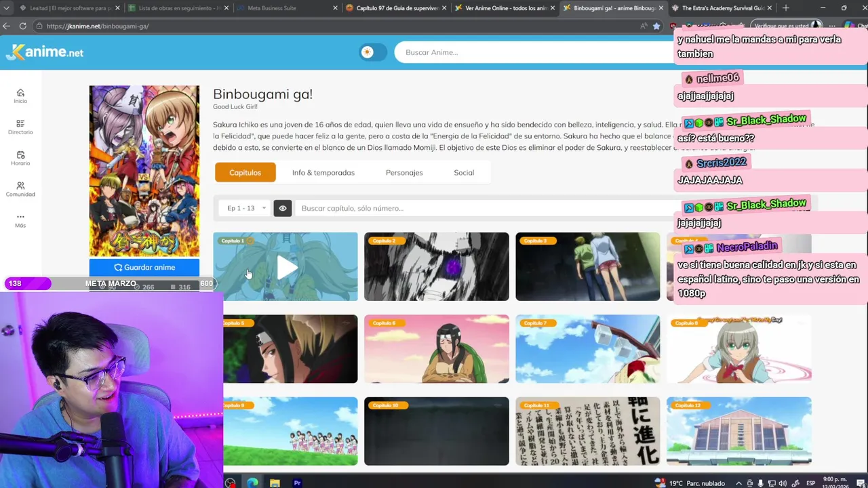Open the notification center tray icon
868x488 pixels.
click(x=859, y=483)
